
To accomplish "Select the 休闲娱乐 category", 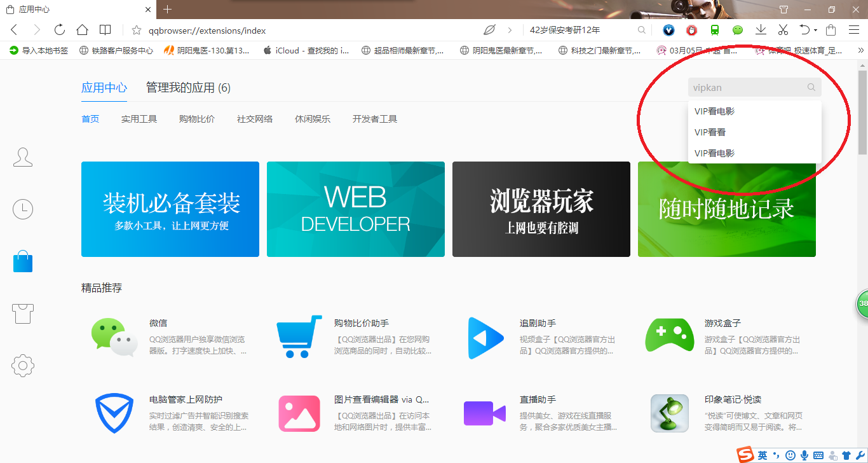I will click(313, 119).
